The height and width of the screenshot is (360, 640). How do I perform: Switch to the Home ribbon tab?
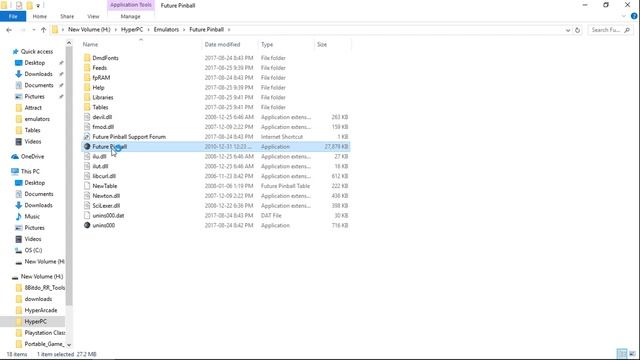(40, 16)
